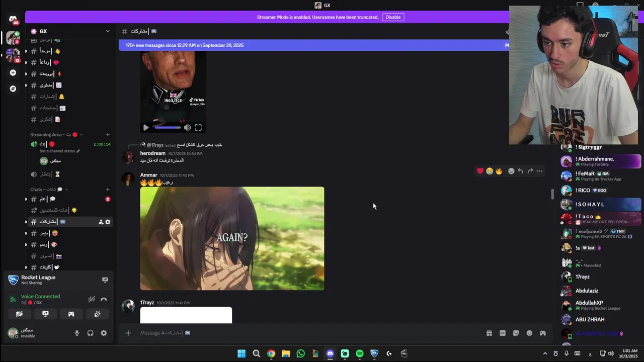This screenshot has height=362, width=644.
Task: Open apps controller icon in message bar
Action: pyautogui.click(x=543, y=333)
